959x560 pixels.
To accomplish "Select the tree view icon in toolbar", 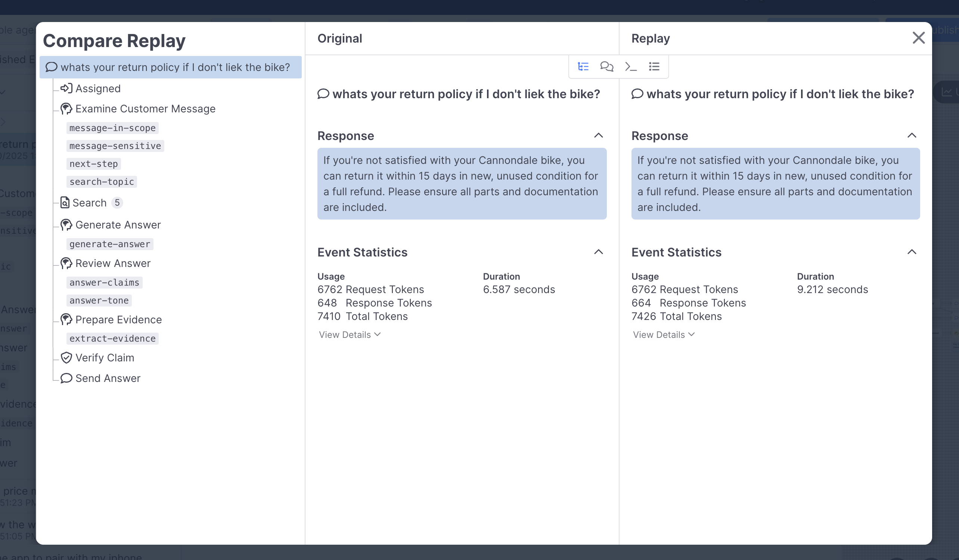I will click(583, 66).
